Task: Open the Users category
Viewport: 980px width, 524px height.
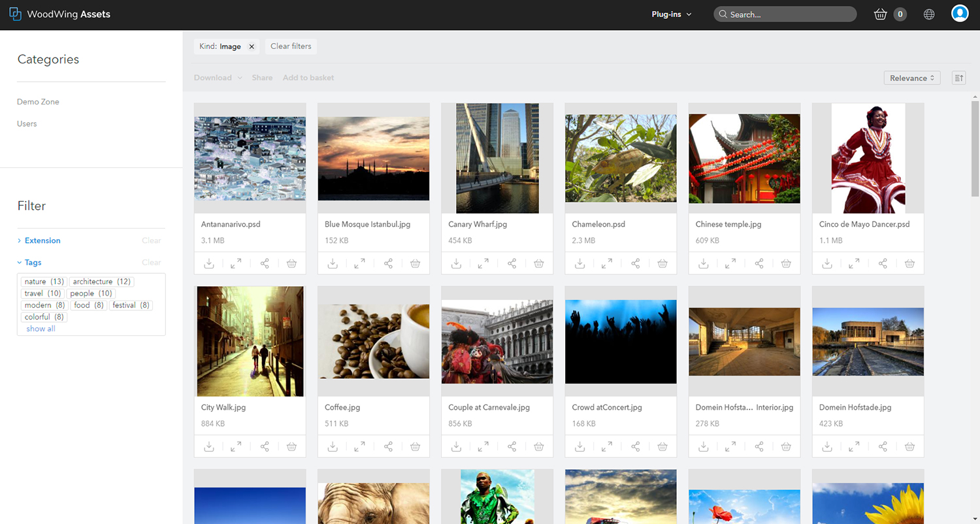Action: [27, 123]
